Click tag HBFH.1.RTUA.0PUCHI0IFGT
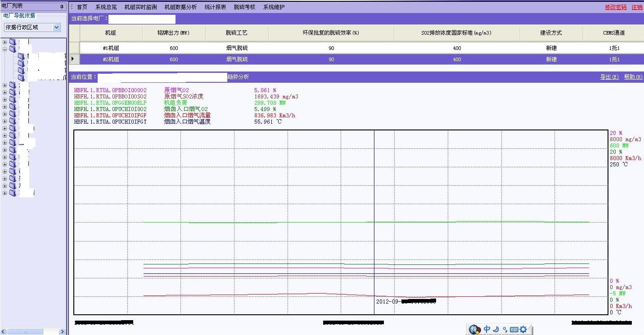644x335 pixels. tap(110, 122)
